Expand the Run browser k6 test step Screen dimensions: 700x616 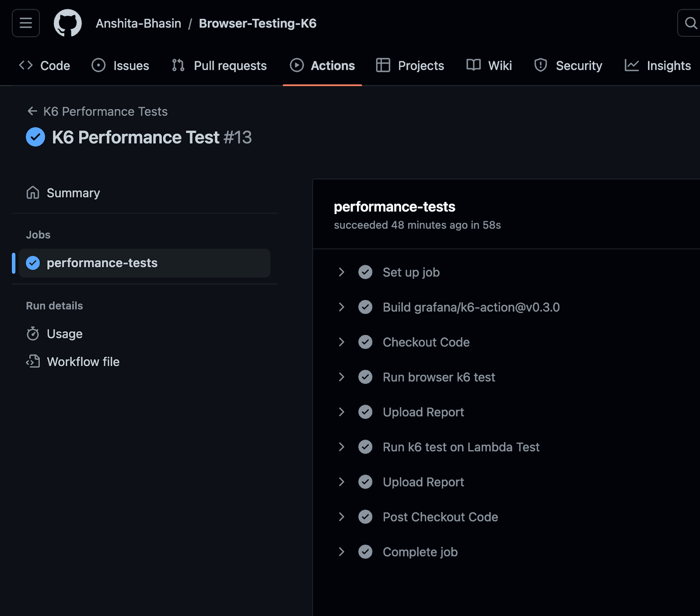coord(342,377)
